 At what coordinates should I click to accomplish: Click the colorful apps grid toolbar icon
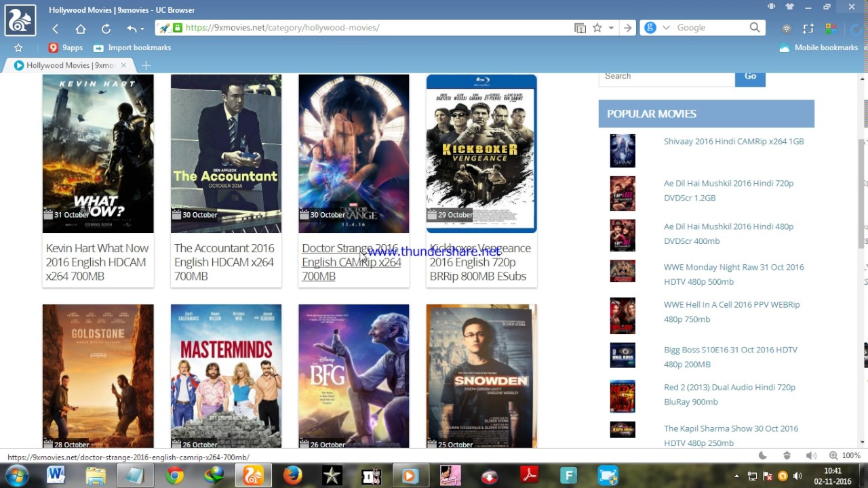click(x=830, y=28)
